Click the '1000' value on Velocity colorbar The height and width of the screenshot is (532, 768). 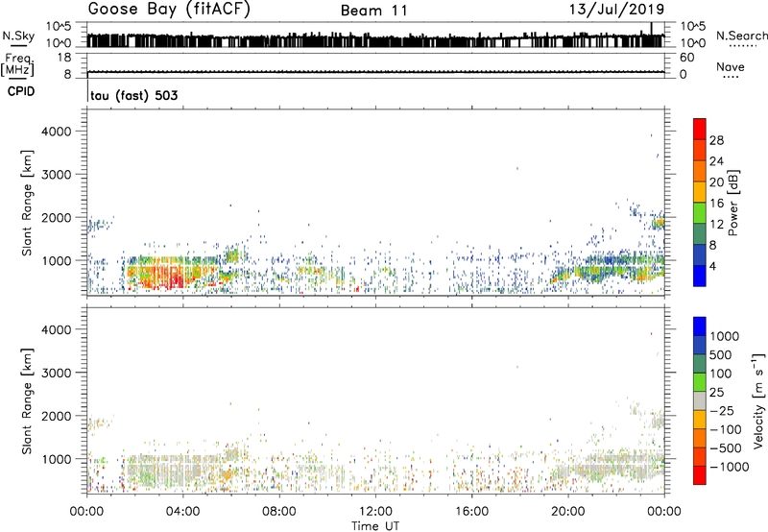click(x=725, y=336)
